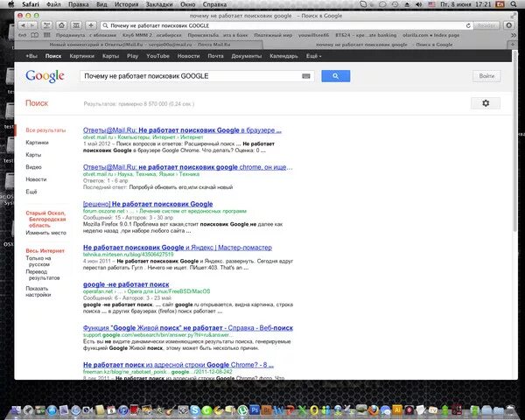Click Показать настройки in sidebar
525x420 pixels.
click(38, 291)
